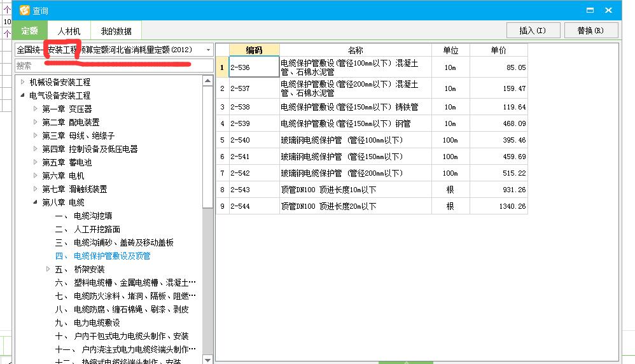Click tree scrollbar up arrow
Image resolution: width=635 pixels, height=364 pixels.
tap(208, 80)
